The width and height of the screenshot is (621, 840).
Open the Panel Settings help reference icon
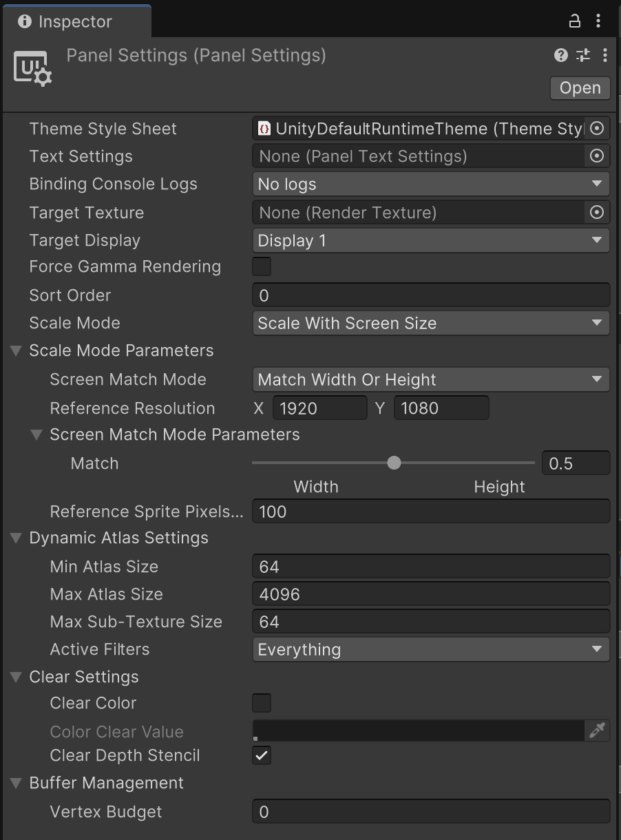pyautogui.click(x=561, y=55)
